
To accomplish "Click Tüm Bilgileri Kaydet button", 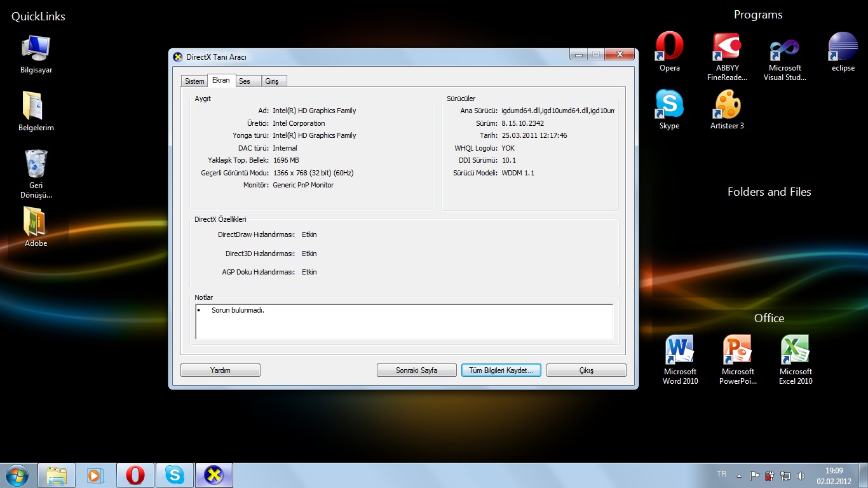I will (501, 370).
